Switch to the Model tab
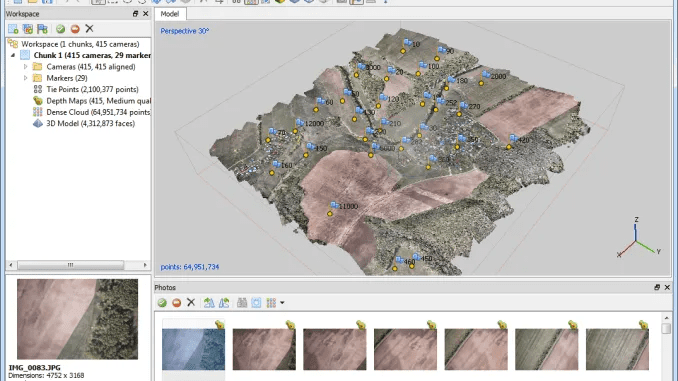 click(170, 14)
